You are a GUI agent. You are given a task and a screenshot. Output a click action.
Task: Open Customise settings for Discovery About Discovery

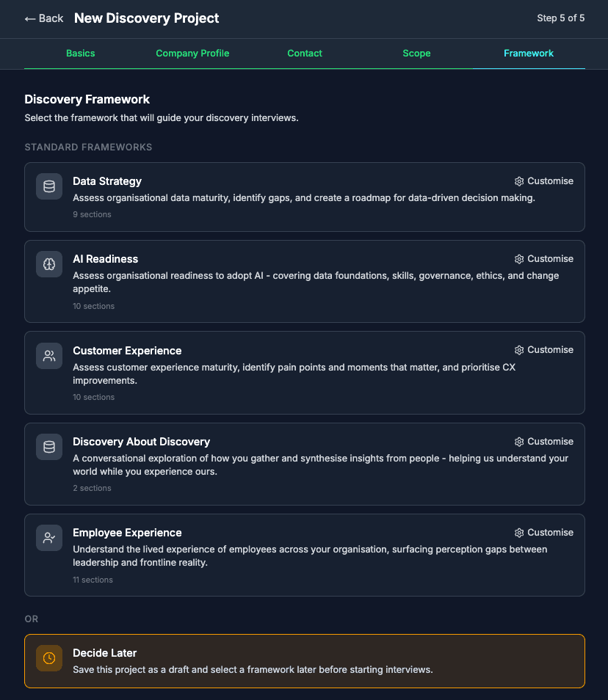click(x=544, y=441)
